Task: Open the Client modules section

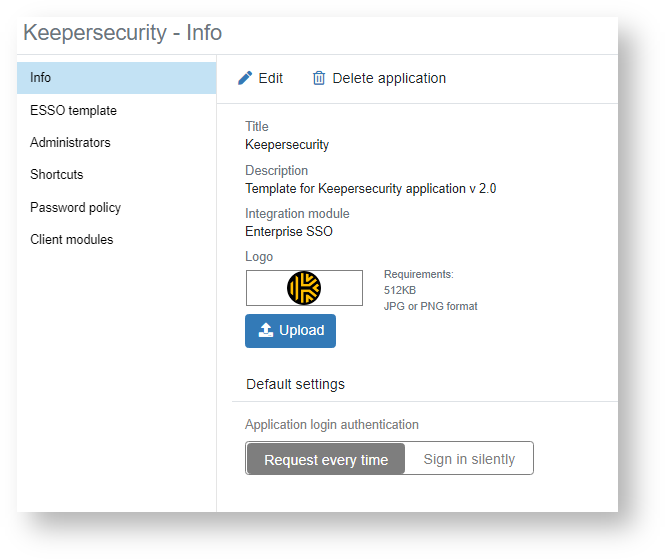Action: pos(72,239)
